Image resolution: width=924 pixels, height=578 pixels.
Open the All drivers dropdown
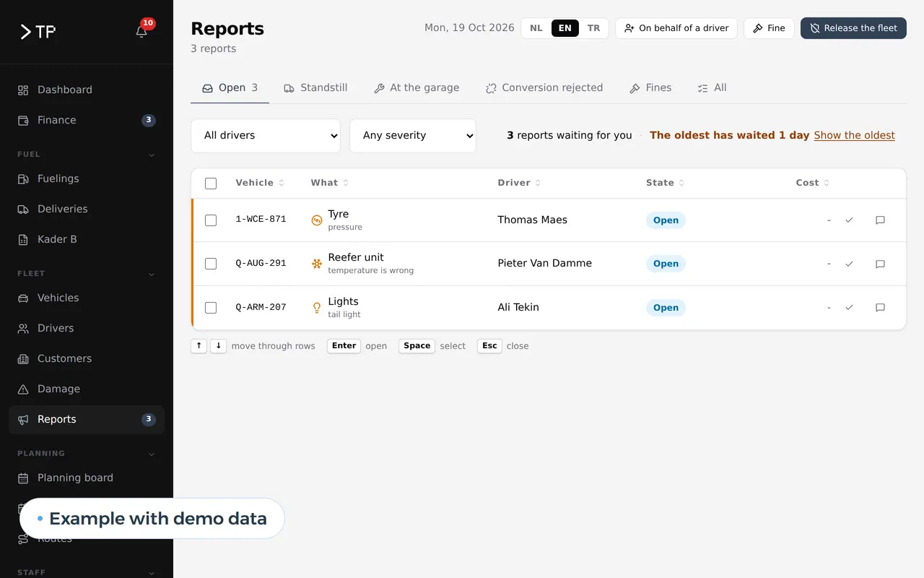pyautogui.click(x=266, y=136)
